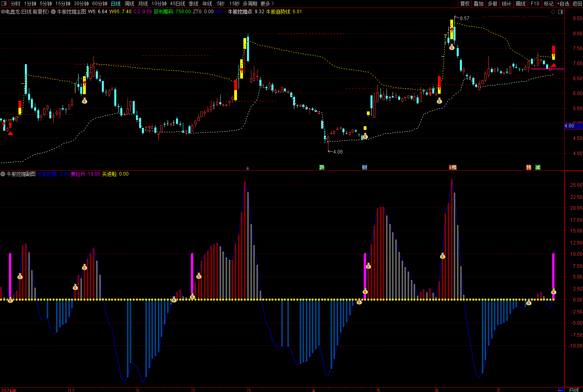Viewport: 583px width, 392px height.
Task: Click the red up-arrow signal at far right
Action: [x=553, y=65]
